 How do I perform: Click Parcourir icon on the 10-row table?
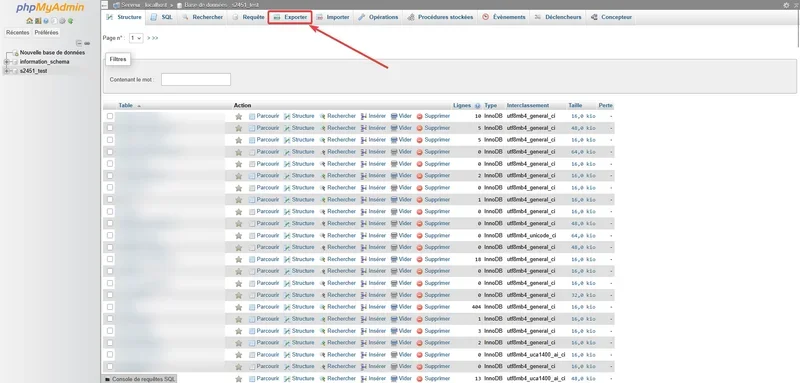click(x=252, y=116)
